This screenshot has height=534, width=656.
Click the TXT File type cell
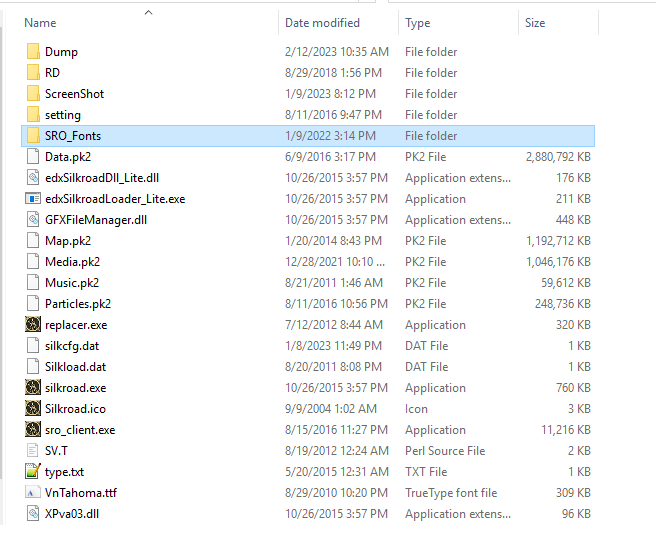coord(426,471)
